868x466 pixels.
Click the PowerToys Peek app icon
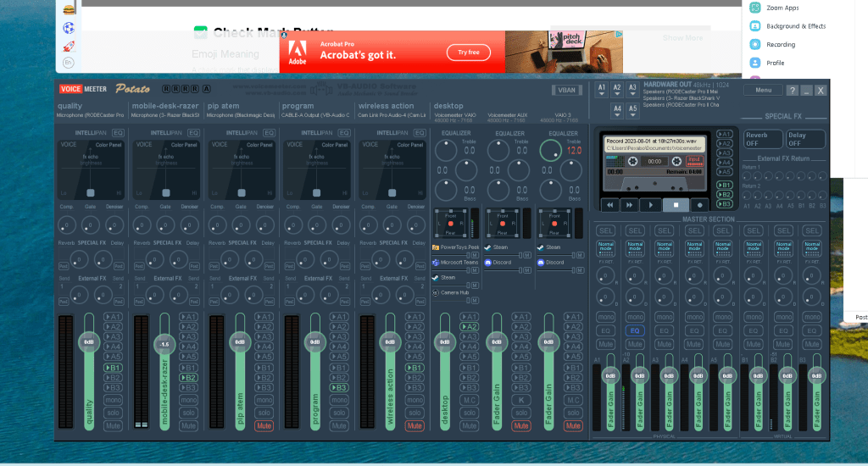click(x=436, y=247)
